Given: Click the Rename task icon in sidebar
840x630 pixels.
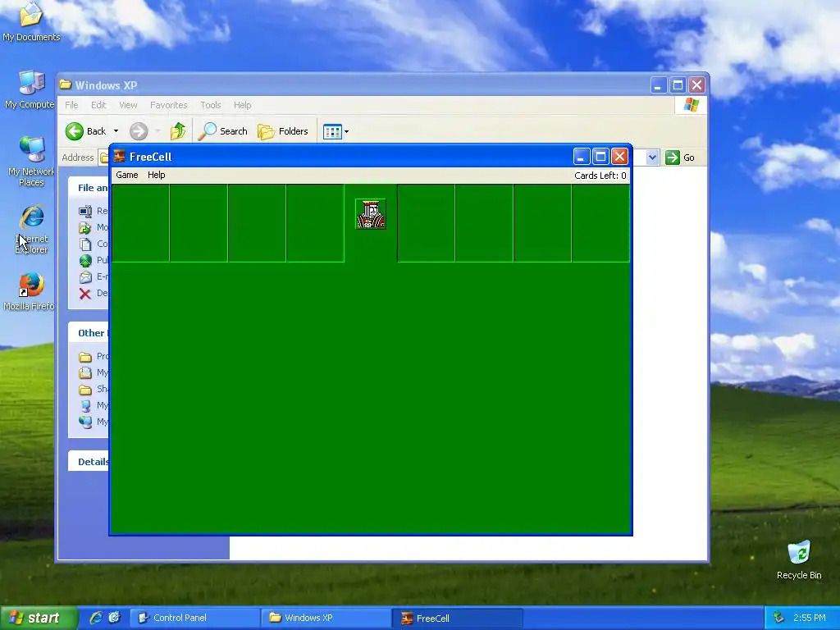Looking at the screenshot, I should click(x=85, y=211).
